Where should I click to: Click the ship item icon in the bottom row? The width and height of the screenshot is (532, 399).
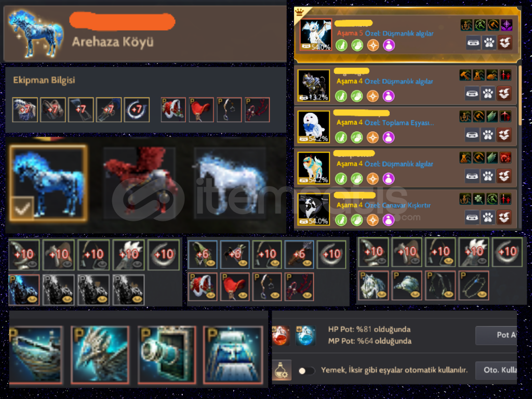point(36,354)
